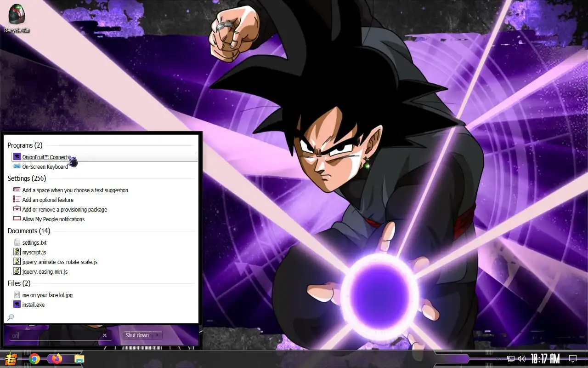Clear the search text with X button
Screen dimensions: 588x368
(x=105, y=335)
